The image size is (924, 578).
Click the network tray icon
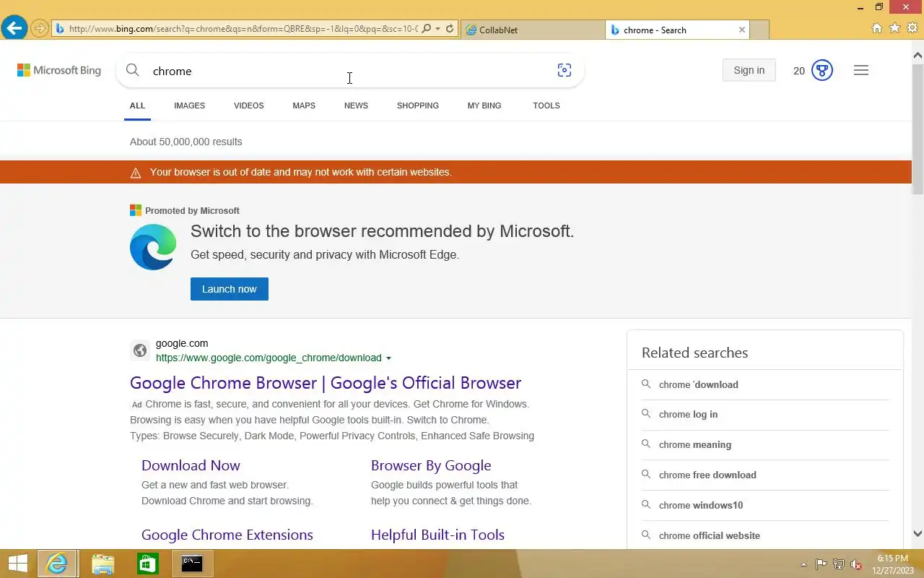click(839, 564)
